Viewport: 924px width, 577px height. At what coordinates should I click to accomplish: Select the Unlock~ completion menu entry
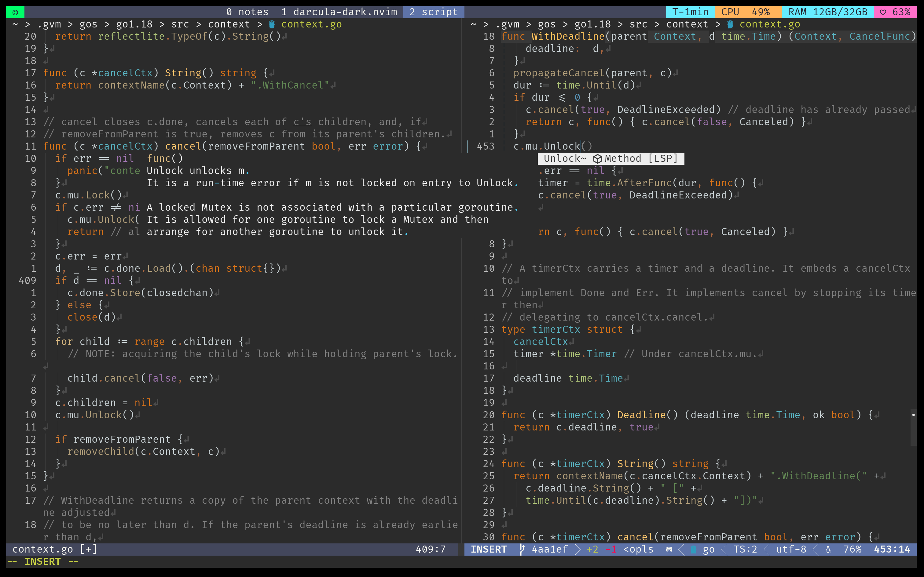(565, 159)
